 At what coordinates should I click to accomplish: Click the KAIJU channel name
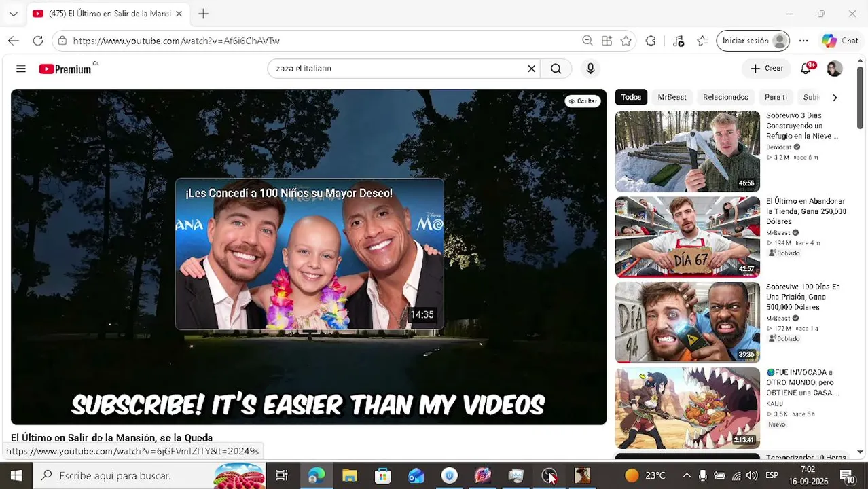point(775,404)
